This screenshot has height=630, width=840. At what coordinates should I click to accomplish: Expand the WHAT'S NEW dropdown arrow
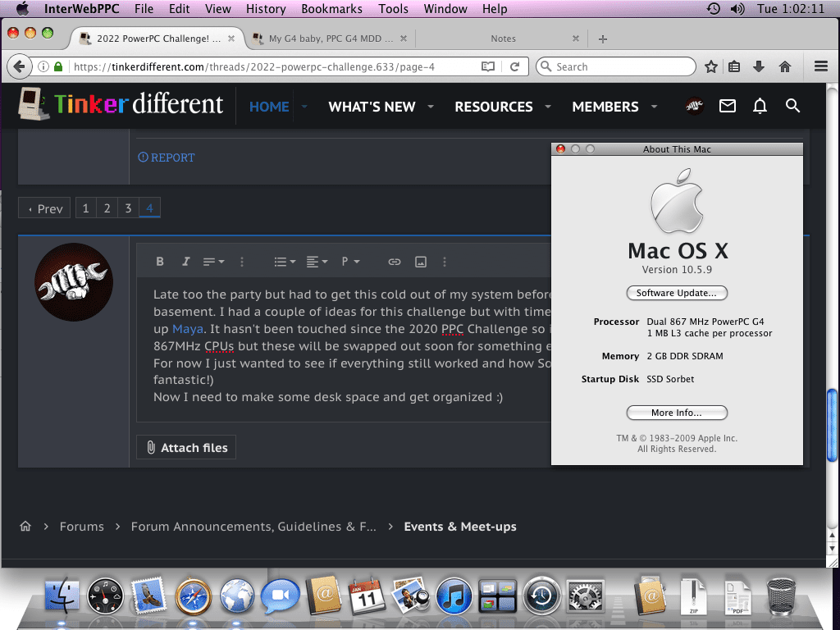coord(430,107)
